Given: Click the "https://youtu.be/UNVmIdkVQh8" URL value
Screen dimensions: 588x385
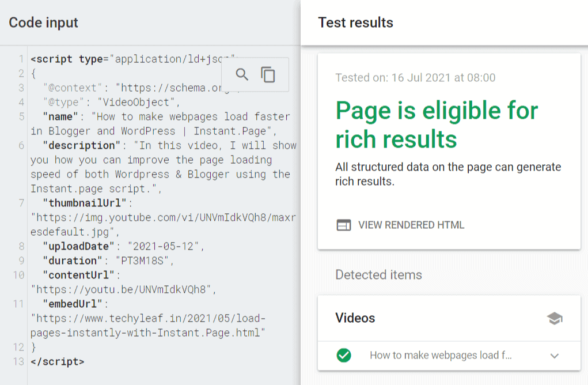Looking at the screenshot, I should tap(121, 290).
